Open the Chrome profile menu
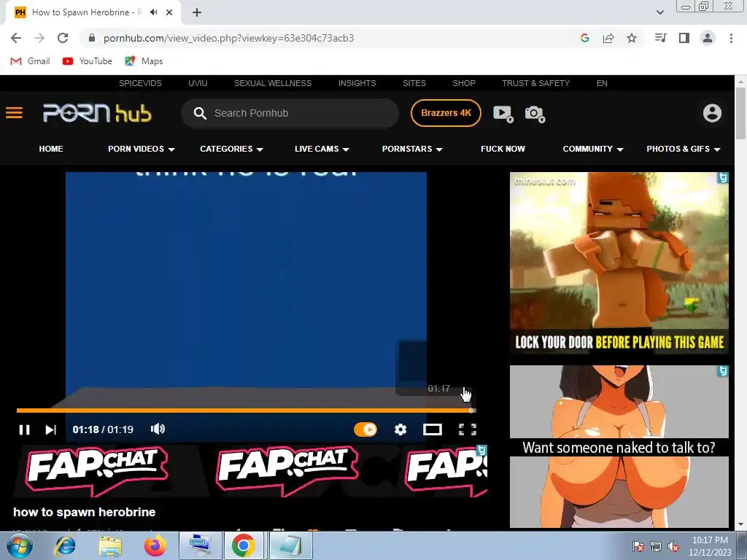 pyautogui.click(x=708, y=38)
